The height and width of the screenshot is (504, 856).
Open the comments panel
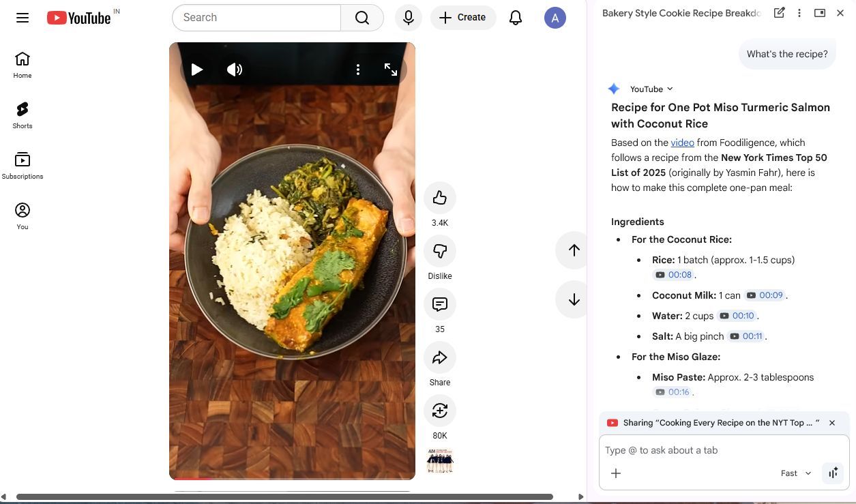click(x=440, y=304)
